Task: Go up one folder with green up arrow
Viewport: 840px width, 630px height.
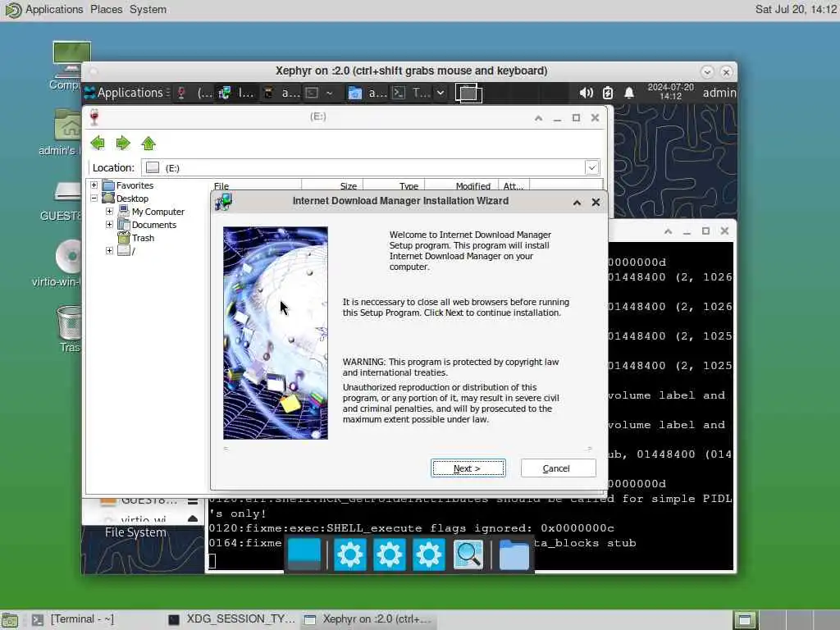Action: [x=148, y=143]
